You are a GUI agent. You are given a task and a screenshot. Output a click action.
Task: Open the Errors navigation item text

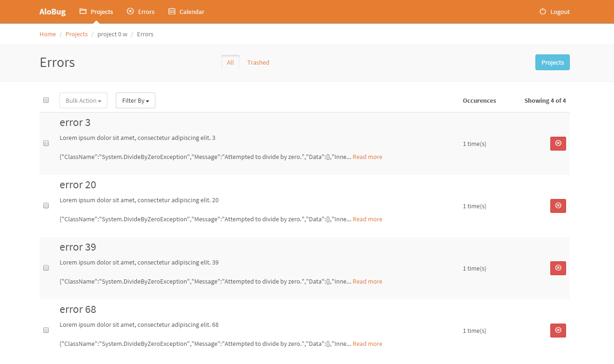(146, 12)
